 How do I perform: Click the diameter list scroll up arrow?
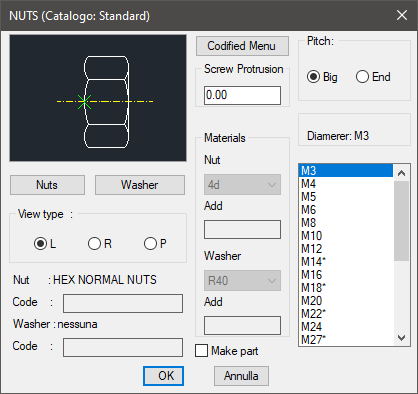[402, 173]
